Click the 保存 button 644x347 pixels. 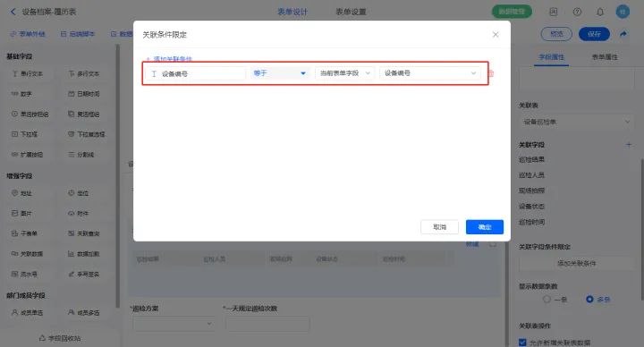tap(594, 34)
